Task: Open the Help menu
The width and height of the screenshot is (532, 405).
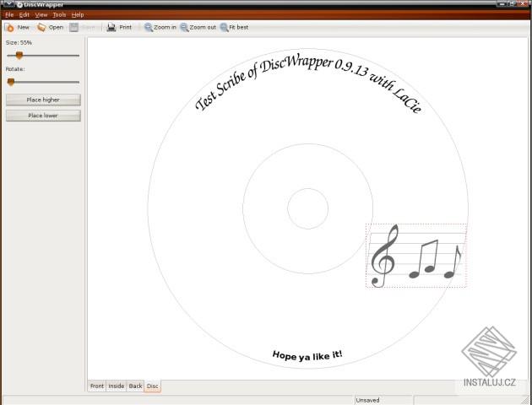Action: coord(78,15)
